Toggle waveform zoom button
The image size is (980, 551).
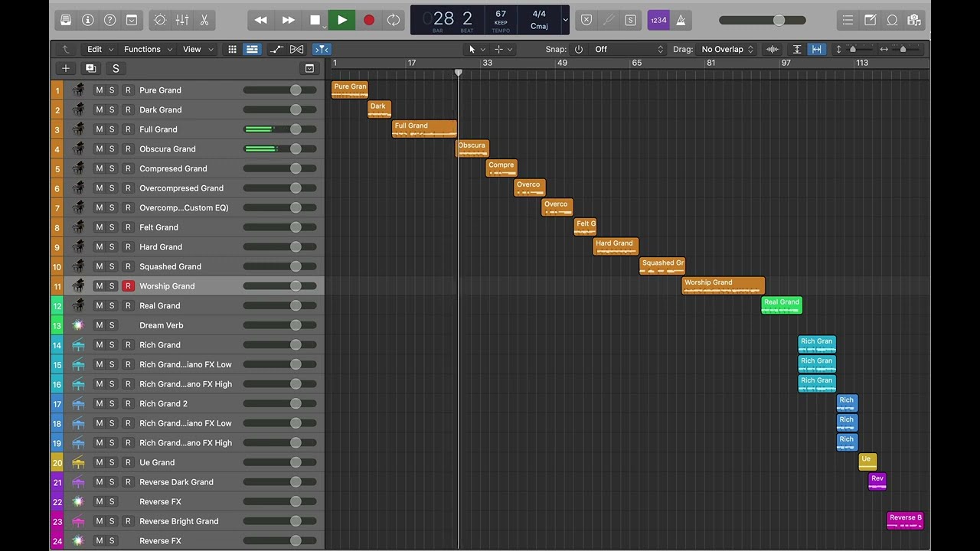[773, 49]
